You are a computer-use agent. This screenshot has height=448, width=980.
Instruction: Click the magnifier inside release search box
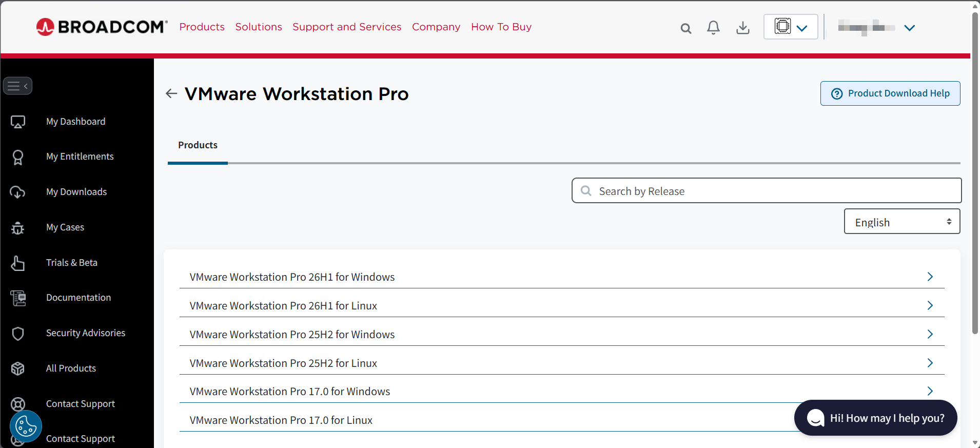click(586, 191)
